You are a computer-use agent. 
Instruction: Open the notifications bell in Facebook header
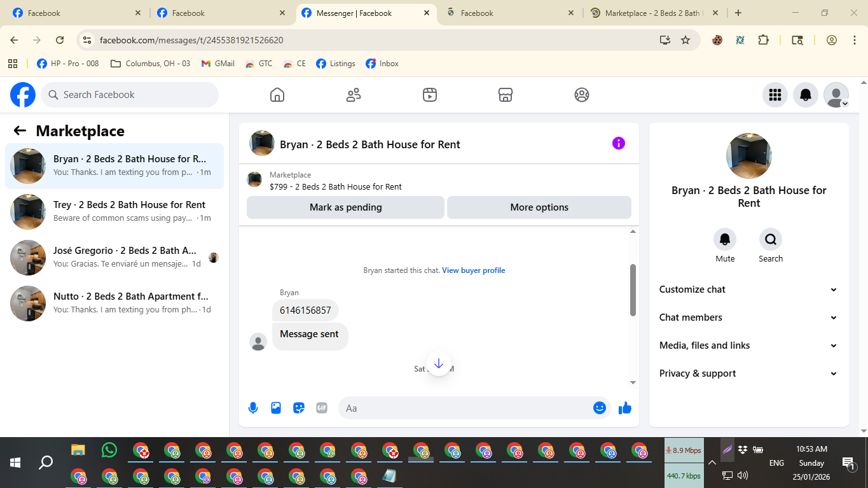click(806, 95)
